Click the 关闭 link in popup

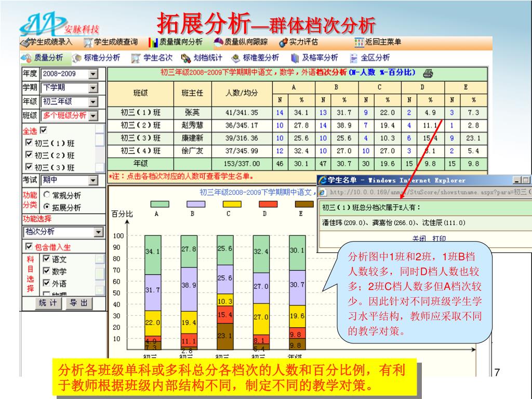pos(419,239)
